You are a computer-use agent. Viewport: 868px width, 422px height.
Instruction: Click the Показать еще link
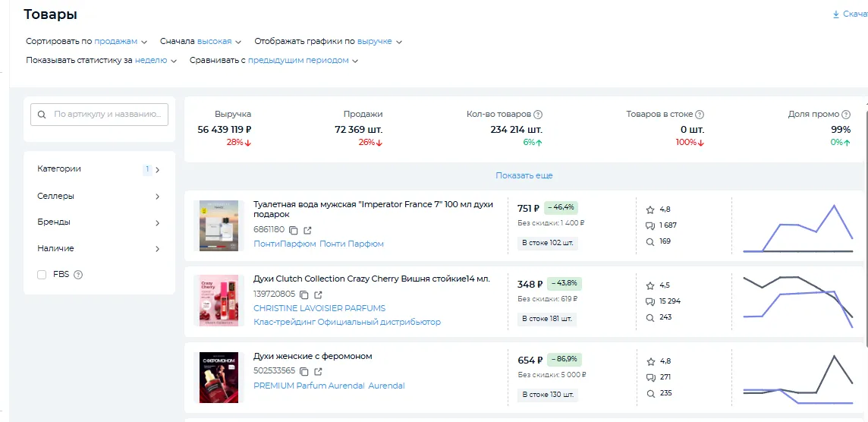click(524, 175)
